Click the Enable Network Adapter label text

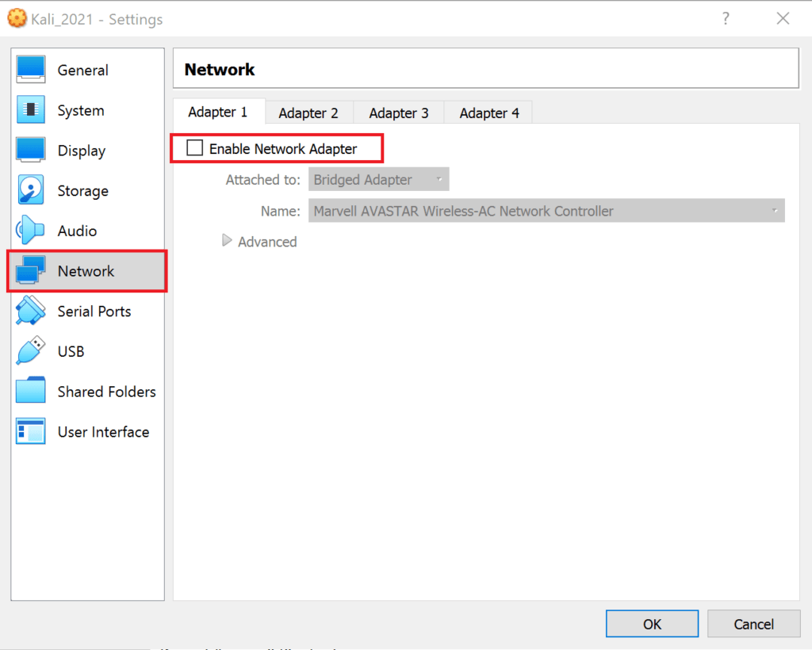click(283, 149)
